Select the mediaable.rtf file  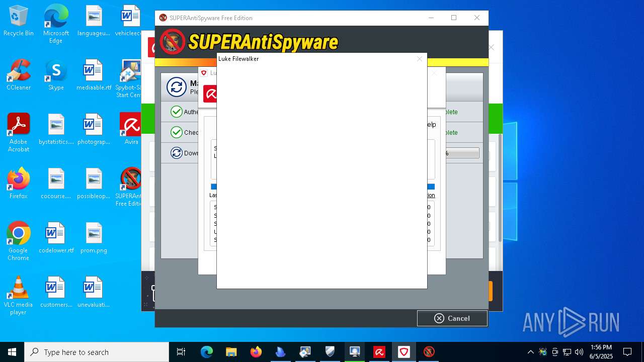click(x=94, y=75)
